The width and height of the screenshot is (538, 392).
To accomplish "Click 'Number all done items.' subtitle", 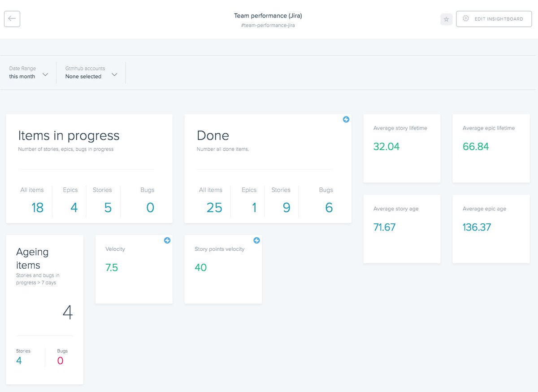I will (x=223, y=149).
